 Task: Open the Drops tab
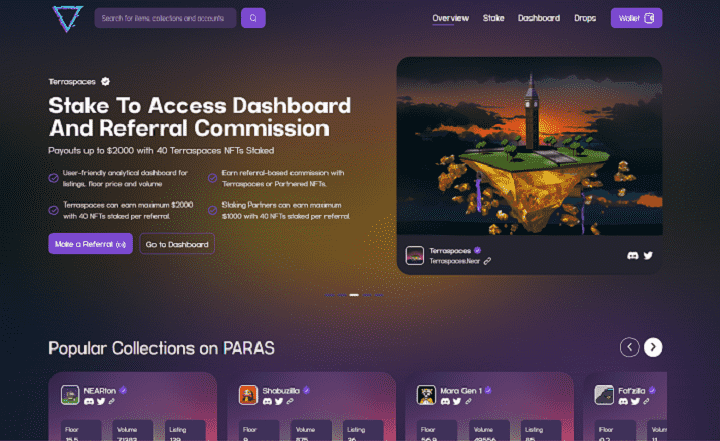pos(585,18)
